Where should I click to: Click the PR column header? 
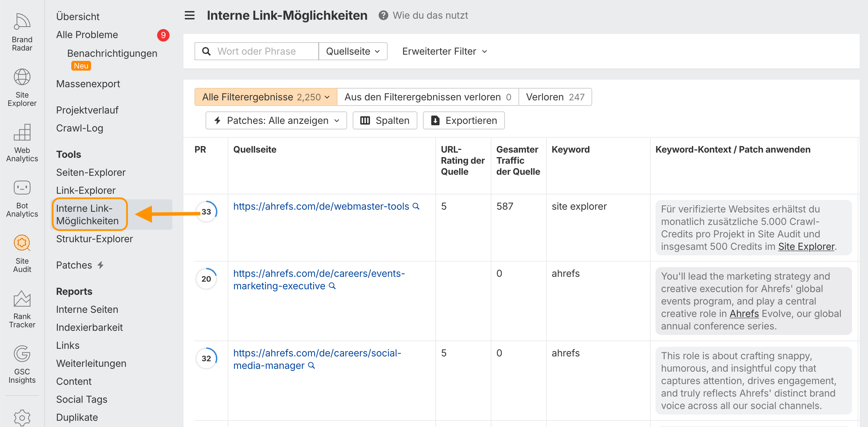(200, 149)
